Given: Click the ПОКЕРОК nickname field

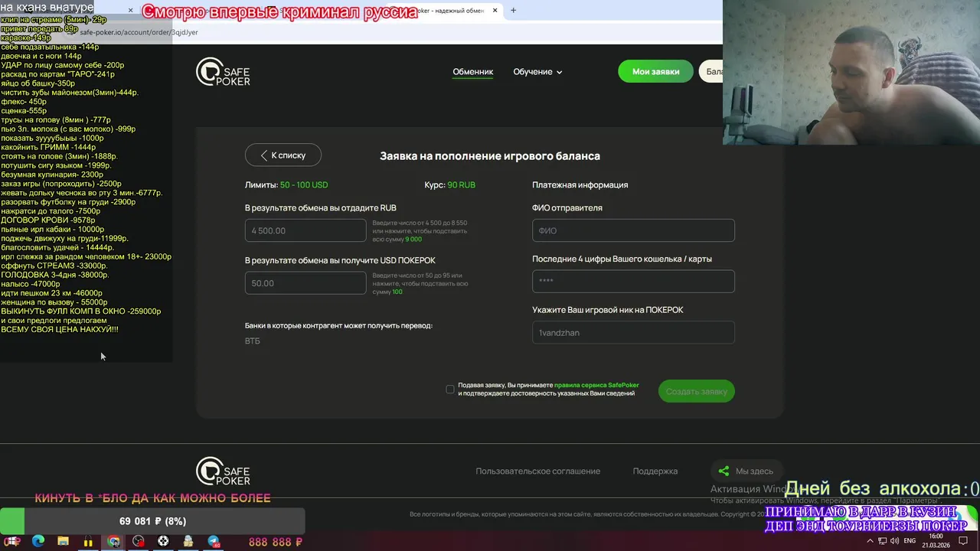Looking at the screenshot, I should 633,333.
